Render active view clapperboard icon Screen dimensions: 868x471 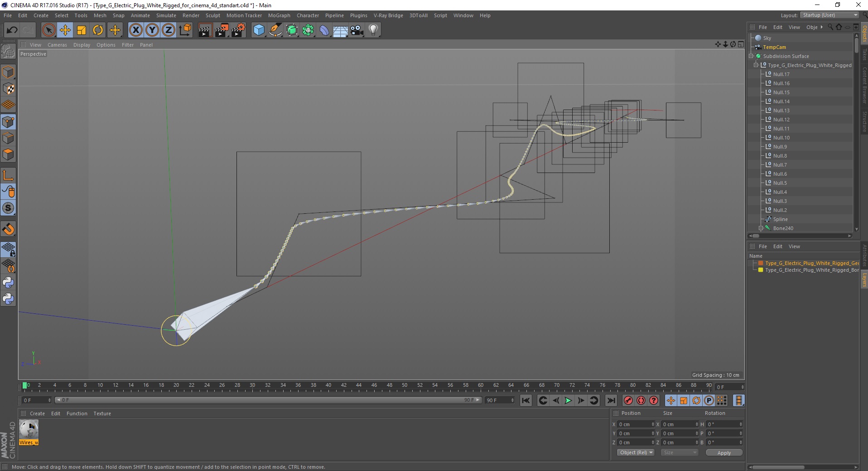click(x=205, y=30)
